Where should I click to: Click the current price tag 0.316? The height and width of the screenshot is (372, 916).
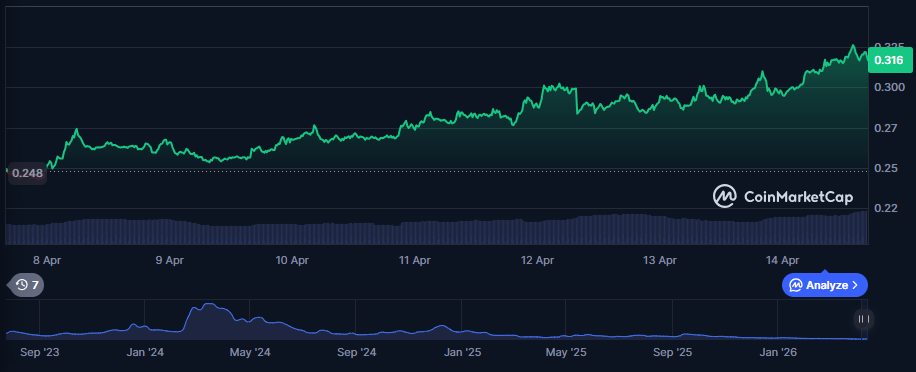point(890,60)
